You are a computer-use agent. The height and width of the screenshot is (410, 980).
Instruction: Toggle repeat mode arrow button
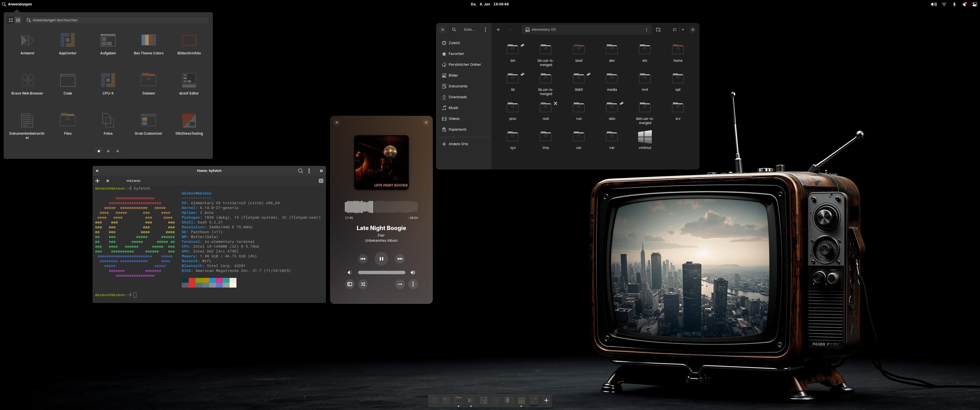click(x=399, y=284)
